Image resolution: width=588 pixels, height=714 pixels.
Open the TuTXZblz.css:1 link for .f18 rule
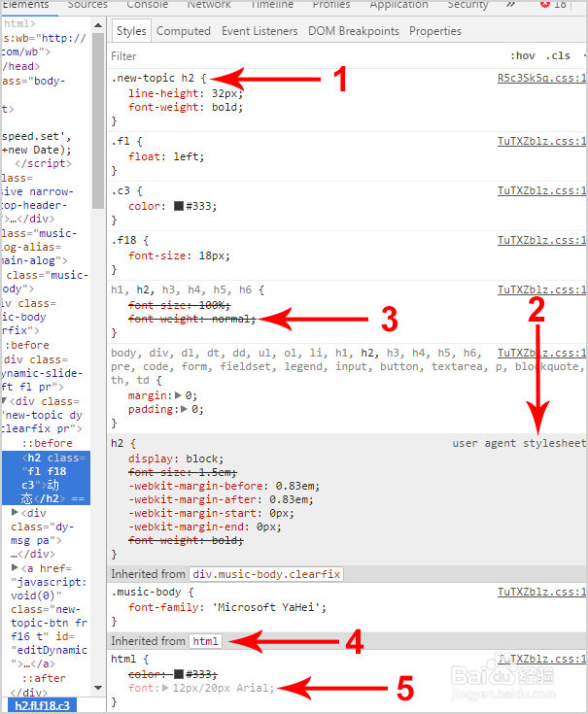click(541, 241)
